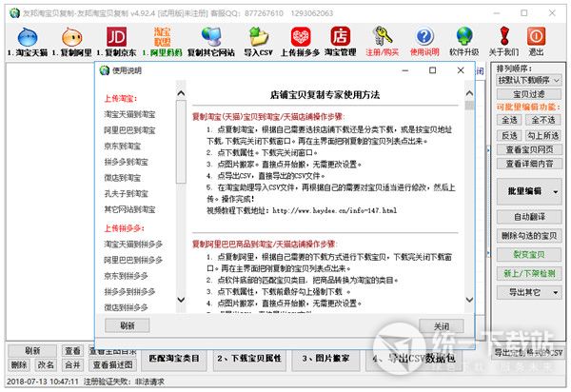Launch the 软件升级 globe icon
The width and height of the screenshot is (571, 392).
464,37
